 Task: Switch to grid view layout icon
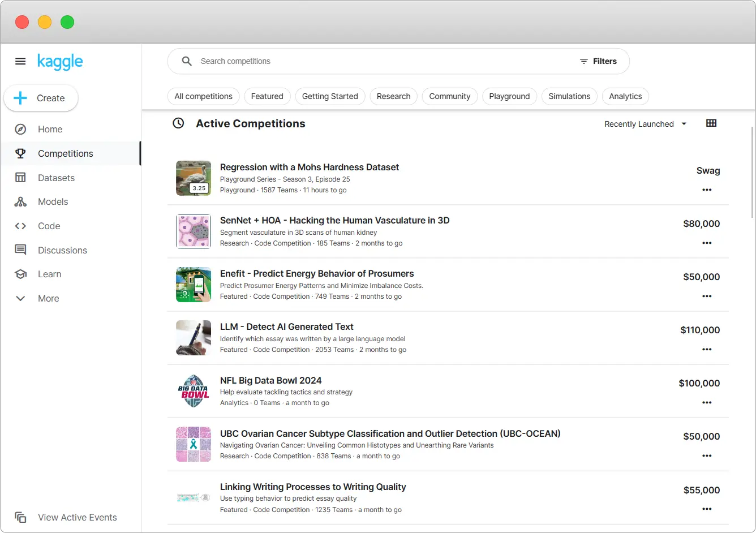711,123
